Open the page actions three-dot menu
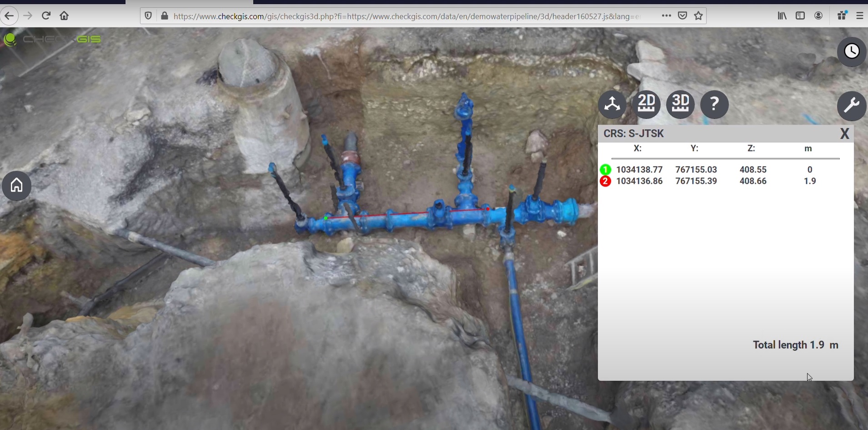 666,16
